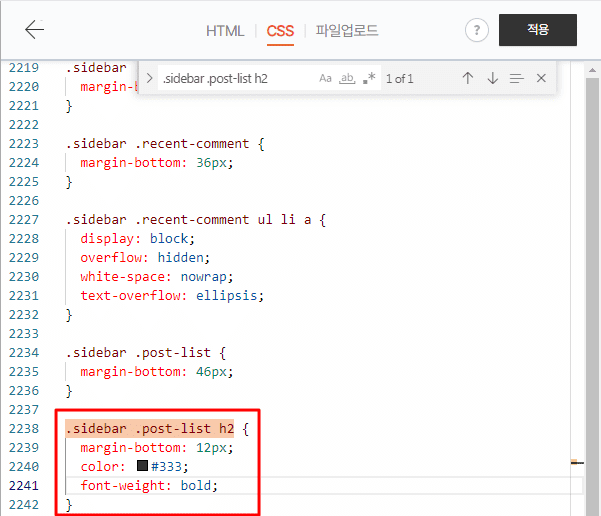Close the find search box
The height and width of the screenshot is (516, 601).
[x=541, y=78]
